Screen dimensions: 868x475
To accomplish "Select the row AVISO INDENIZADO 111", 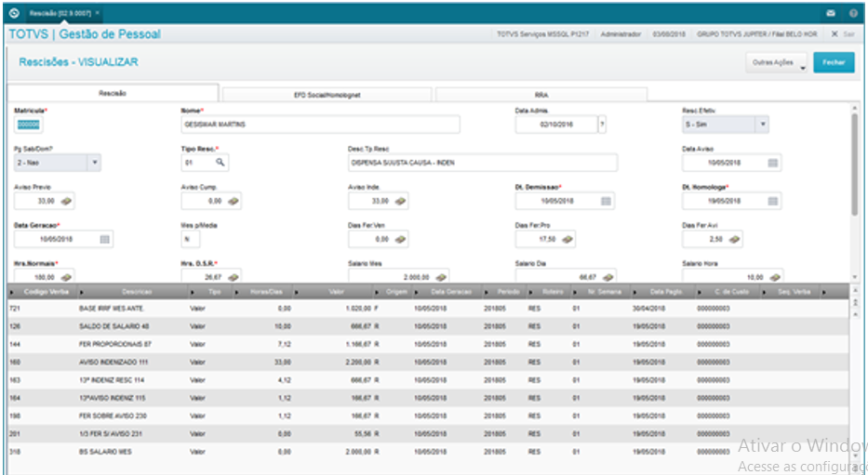I will pos(428,363).
